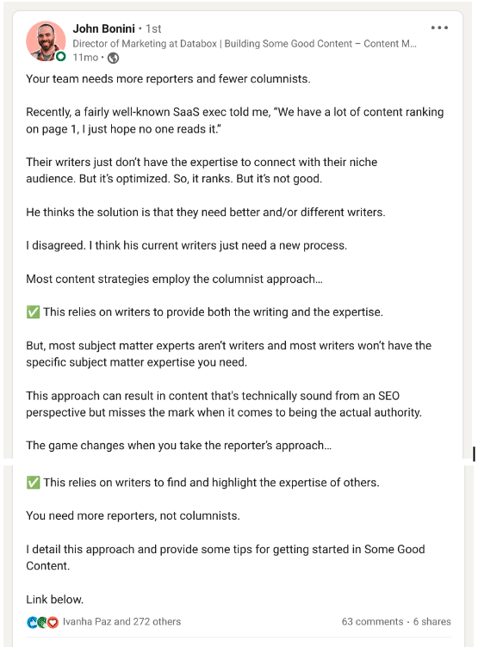Open John Bonini's profile via his name
The width and height of the screenshot is (478, 647).
104,28
